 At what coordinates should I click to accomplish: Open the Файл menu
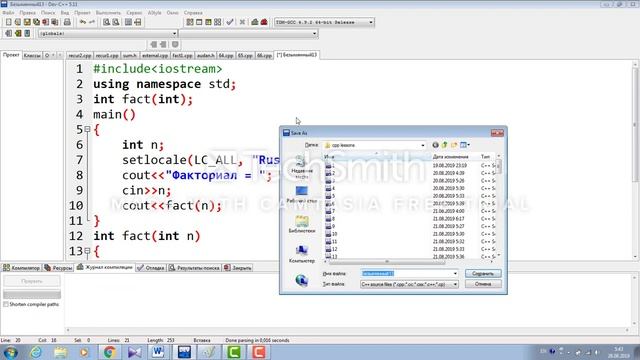tap(8, 13)
